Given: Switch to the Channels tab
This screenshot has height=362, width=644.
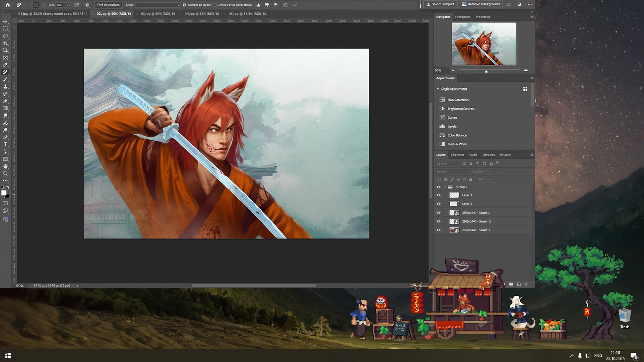Looking at the screenshot, I should 457,155.
